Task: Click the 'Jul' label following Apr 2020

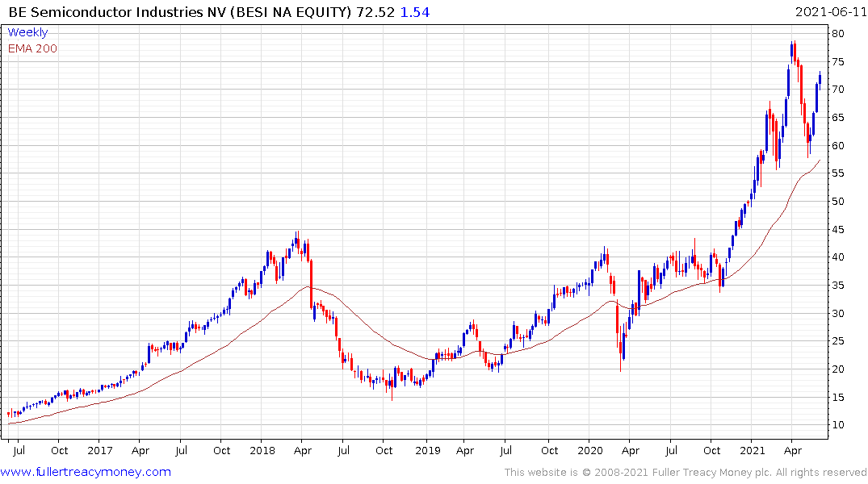Action: (x=671, y=451)
